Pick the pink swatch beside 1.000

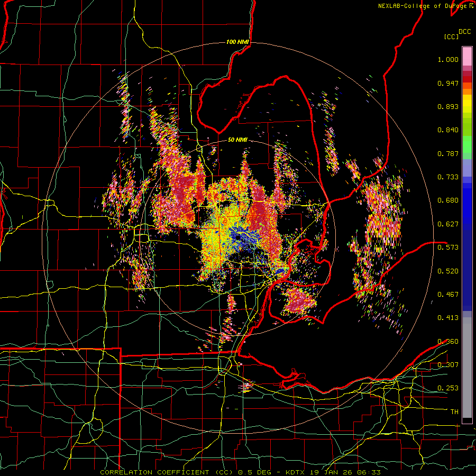467,57
